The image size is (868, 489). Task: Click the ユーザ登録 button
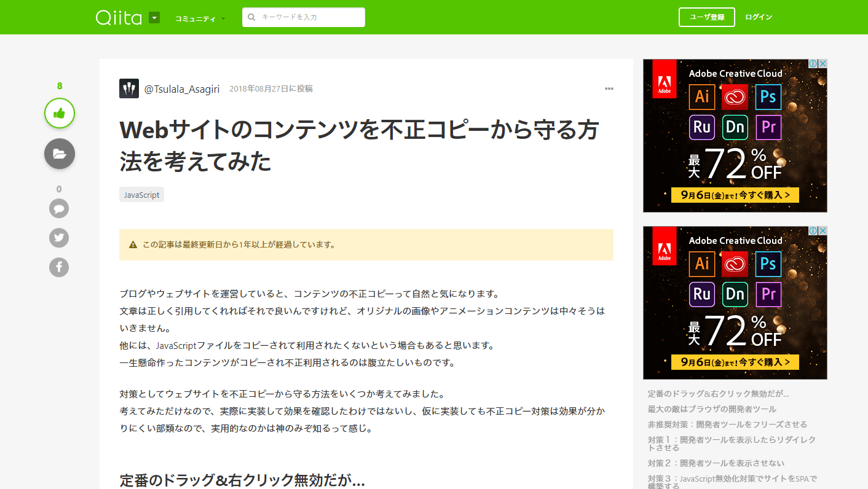[707, 17]
